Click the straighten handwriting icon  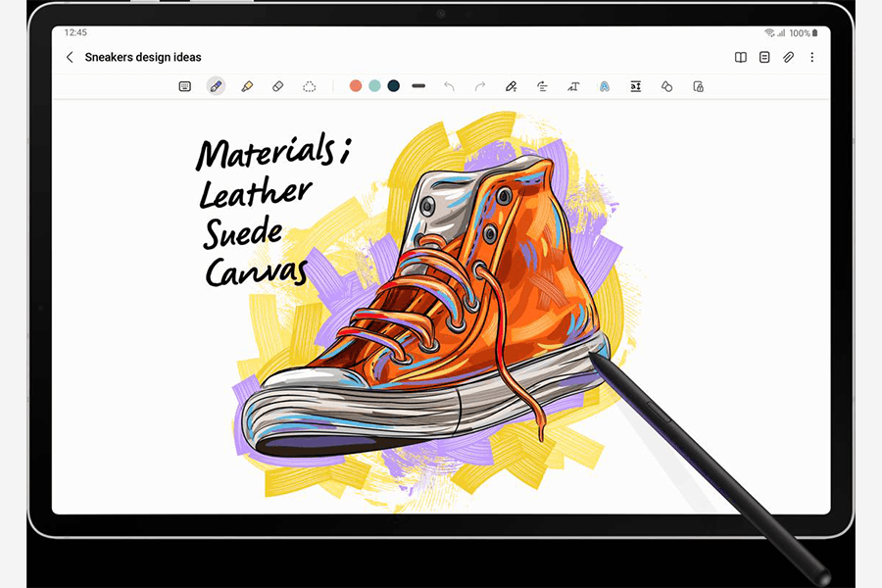pyautogui.click(x=542, y=86)
